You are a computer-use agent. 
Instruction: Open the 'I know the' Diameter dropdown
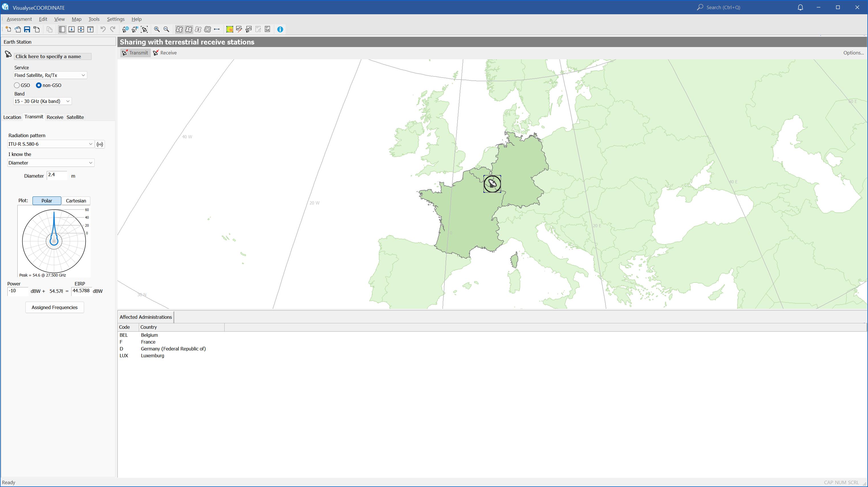pyautogui.click(x=50, y=163)
